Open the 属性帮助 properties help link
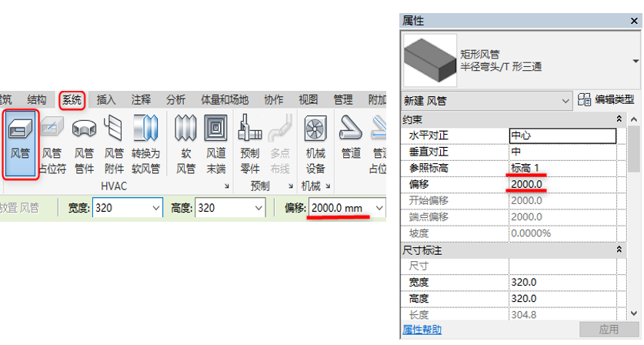Viewport: 644px width, 345px height. 422,330
